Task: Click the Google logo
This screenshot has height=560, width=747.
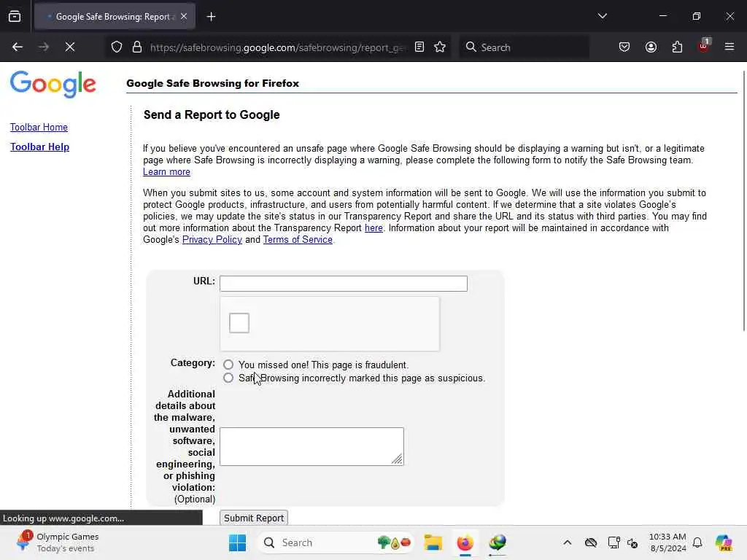Action: [53, 85]
